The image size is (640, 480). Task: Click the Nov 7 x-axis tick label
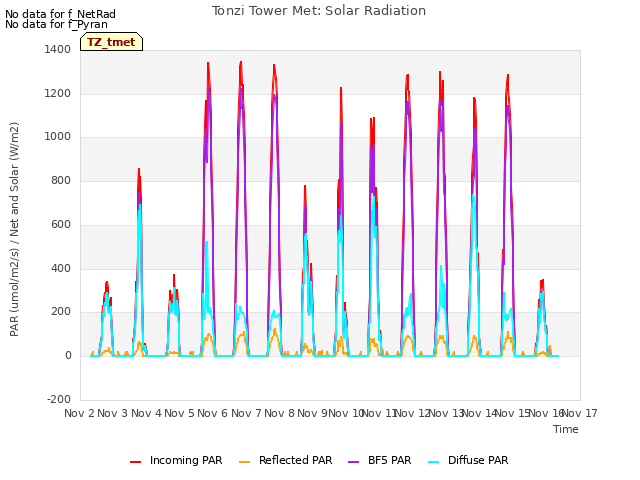(246, 413)
